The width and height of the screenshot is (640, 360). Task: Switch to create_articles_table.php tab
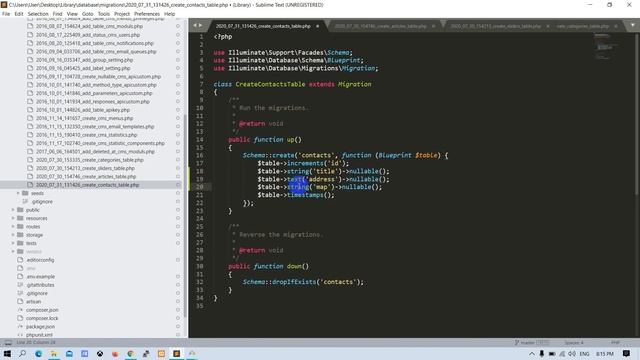coord(380,26)
